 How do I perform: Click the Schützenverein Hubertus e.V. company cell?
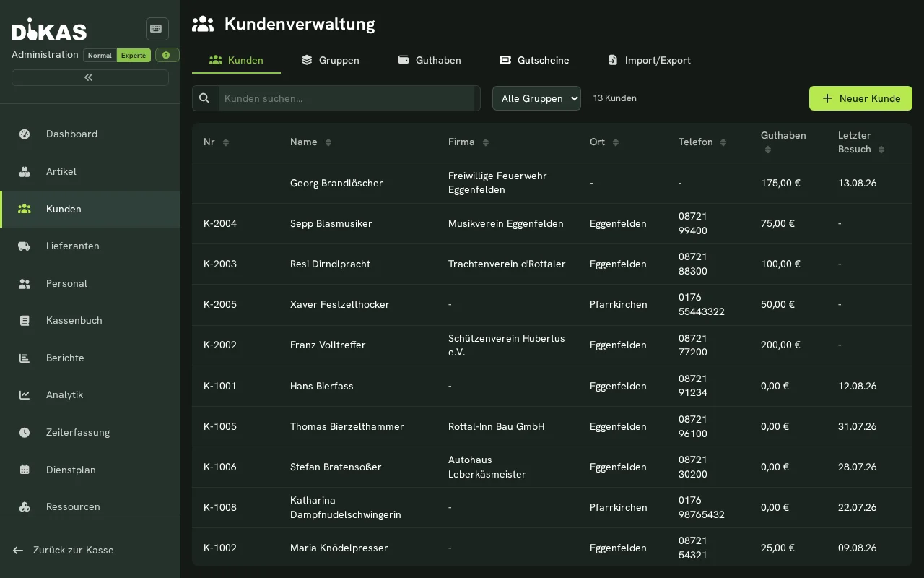pyautogui.click(x=507, y=345)
